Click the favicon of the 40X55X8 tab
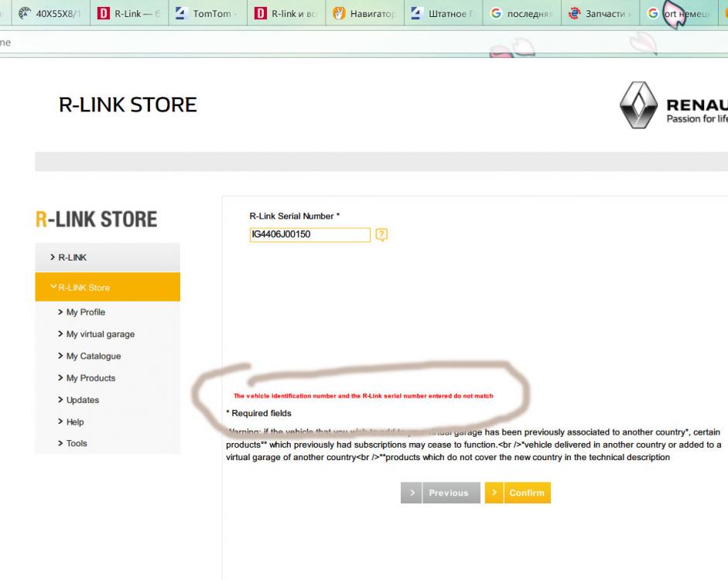This screenshot has height=580, width=728. [x=24, y=13]
